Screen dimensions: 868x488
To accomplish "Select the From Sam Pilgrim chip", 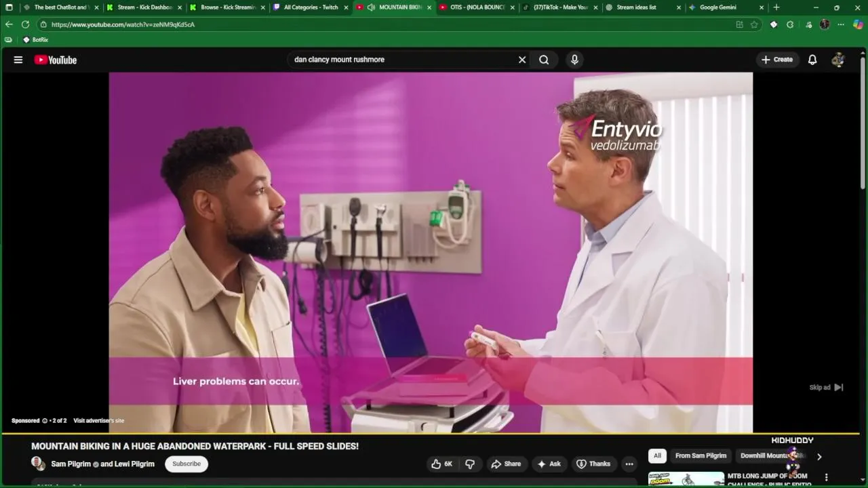I will coord(701,455).
